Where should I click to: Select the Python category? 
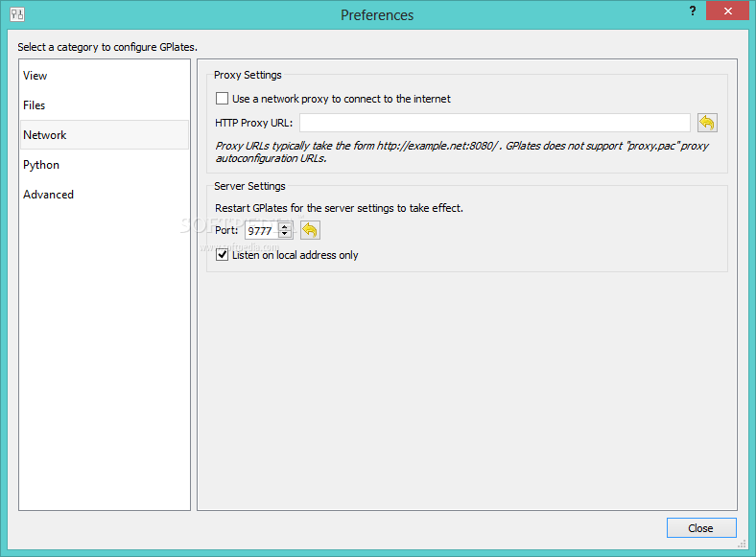tap(105, 165)
